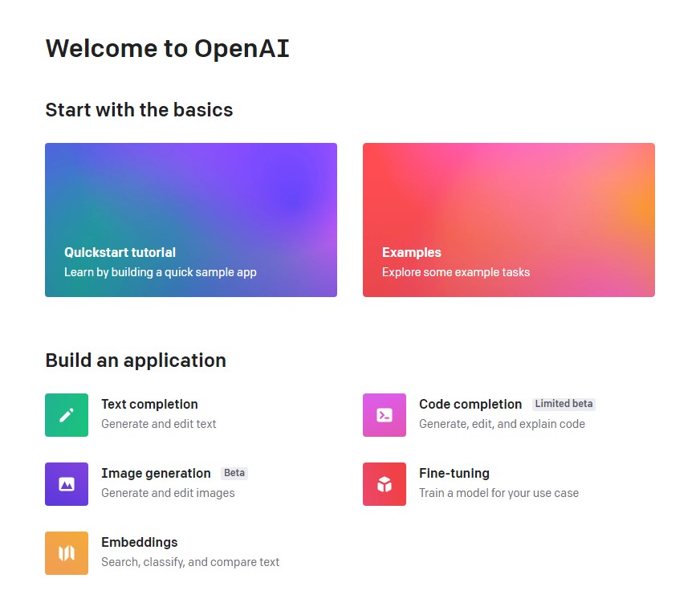Image resolution: width=700 pixels, height=607 pixels.
Task: Open the Code completion link
Action: (470, 404)
